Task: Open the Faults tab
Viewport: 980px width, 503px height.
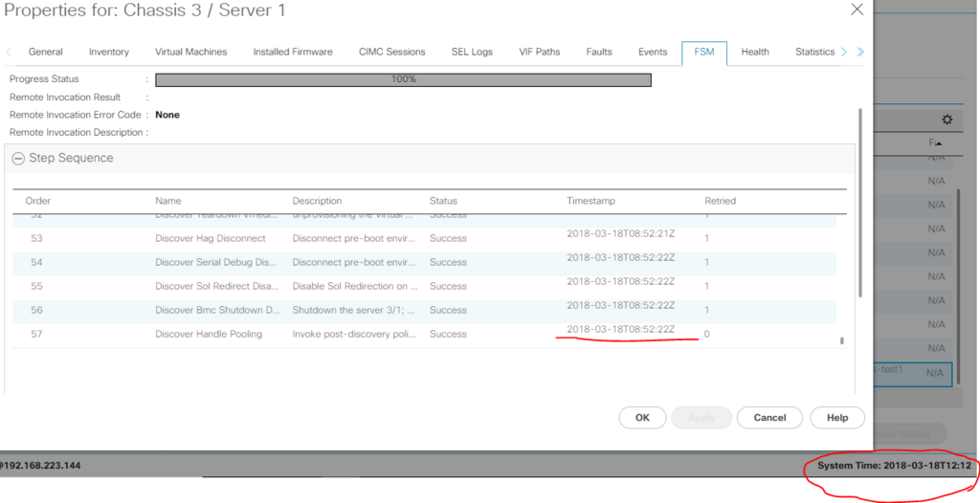Action: coord(599,52)
